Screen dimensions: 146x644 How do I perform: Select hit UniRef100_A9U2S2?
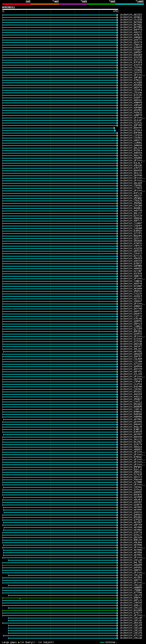(131, 32)
